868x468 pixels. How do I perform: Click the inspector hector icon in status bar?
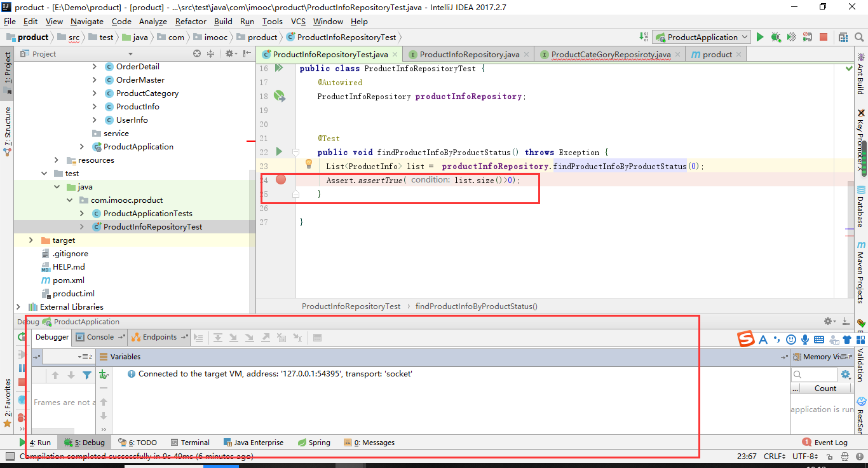click(843, 457)
